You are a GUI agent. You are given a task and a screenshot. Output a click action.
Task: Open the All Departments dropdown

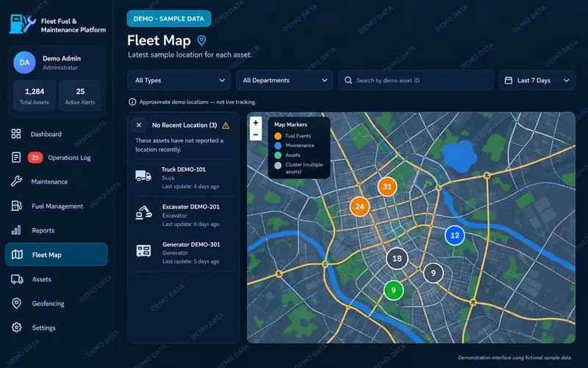(x=284, y=80)
